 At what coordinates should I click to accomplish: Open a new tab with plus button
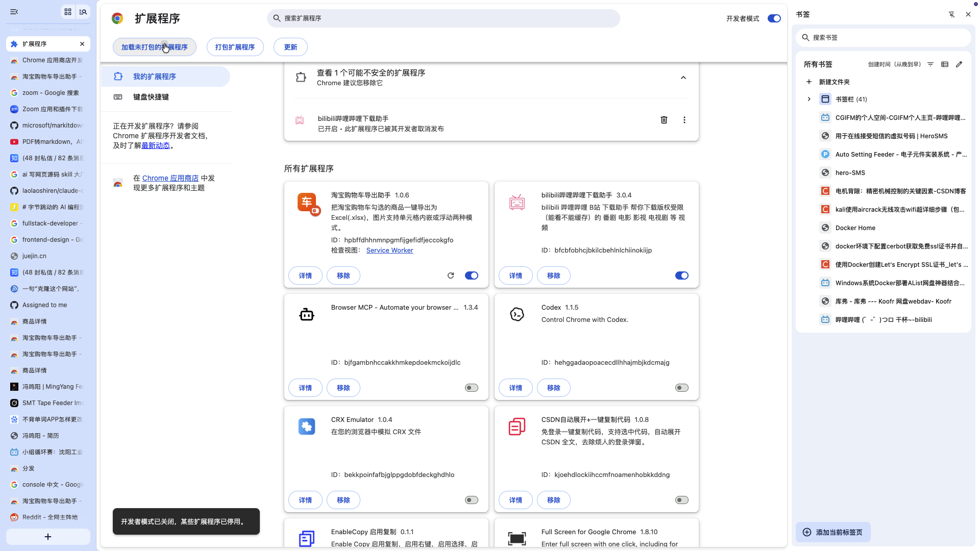pyautogui.click(x=48, y=537)
